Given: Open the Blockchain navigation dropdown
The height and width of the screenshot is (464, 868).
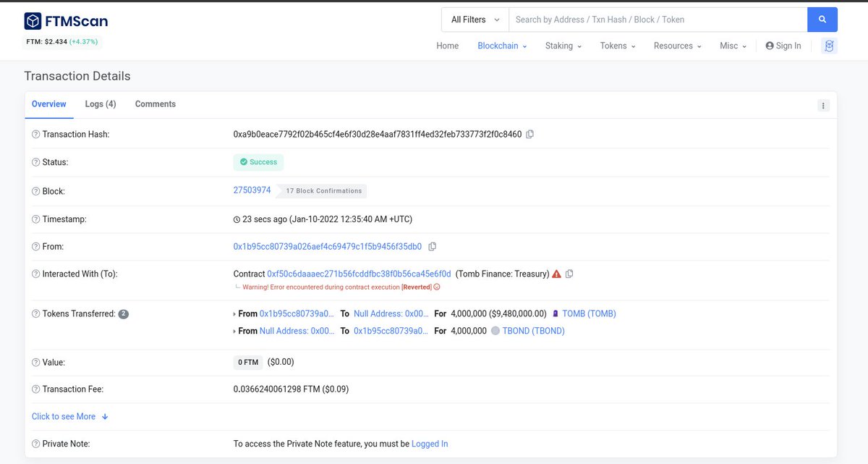Looking at the screenshot, I should click(x=499, y=46).
